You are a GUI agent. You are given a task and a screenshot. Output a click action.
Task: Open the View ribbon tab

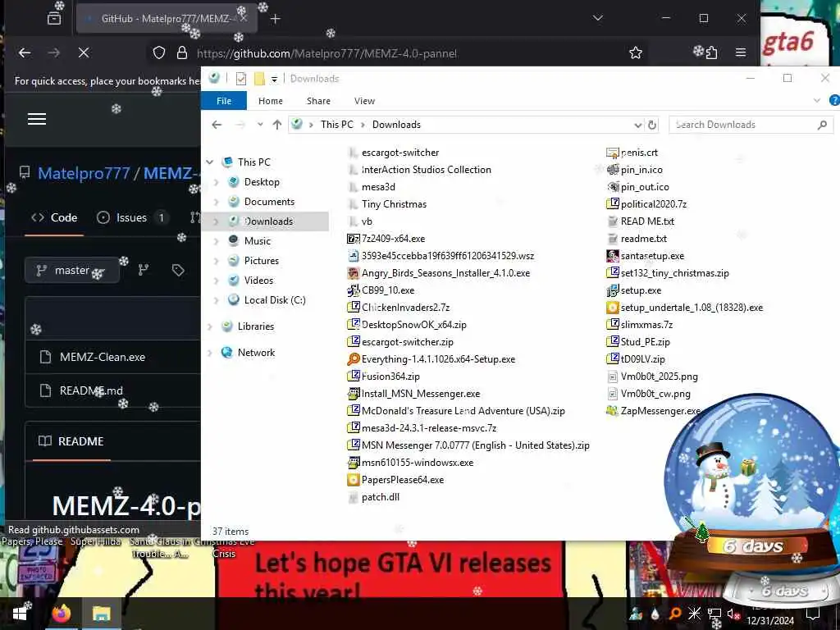364,101
